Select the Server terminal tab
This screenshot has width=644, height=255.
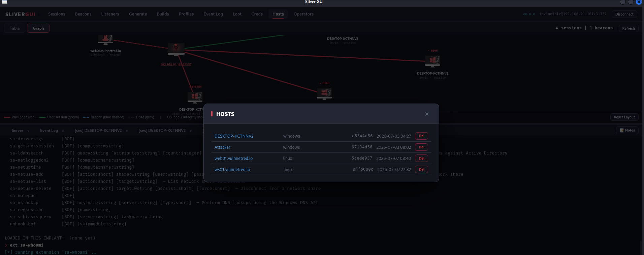pyautogui.click(x=18, y=131)
